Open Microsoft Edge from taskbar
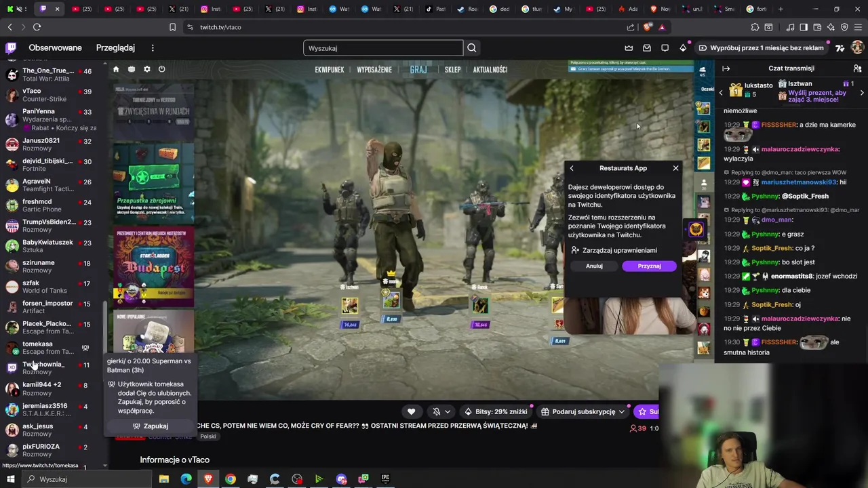 click(186, 479)
